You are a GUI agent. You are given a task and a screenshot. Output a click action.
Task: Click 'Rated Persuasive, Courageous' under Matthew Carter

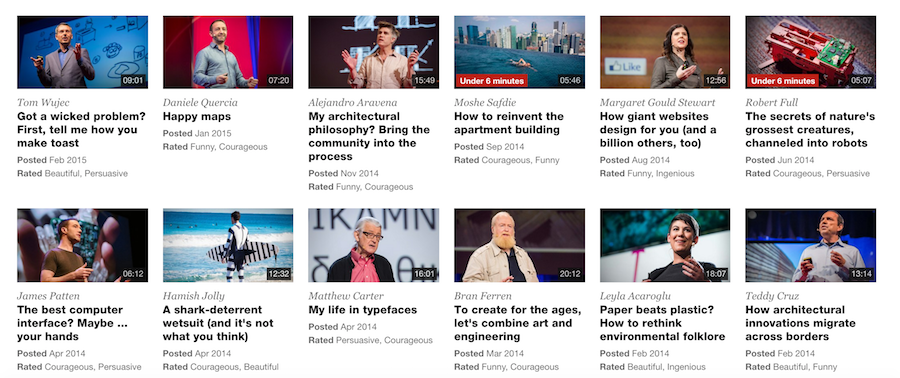(370, 340)
